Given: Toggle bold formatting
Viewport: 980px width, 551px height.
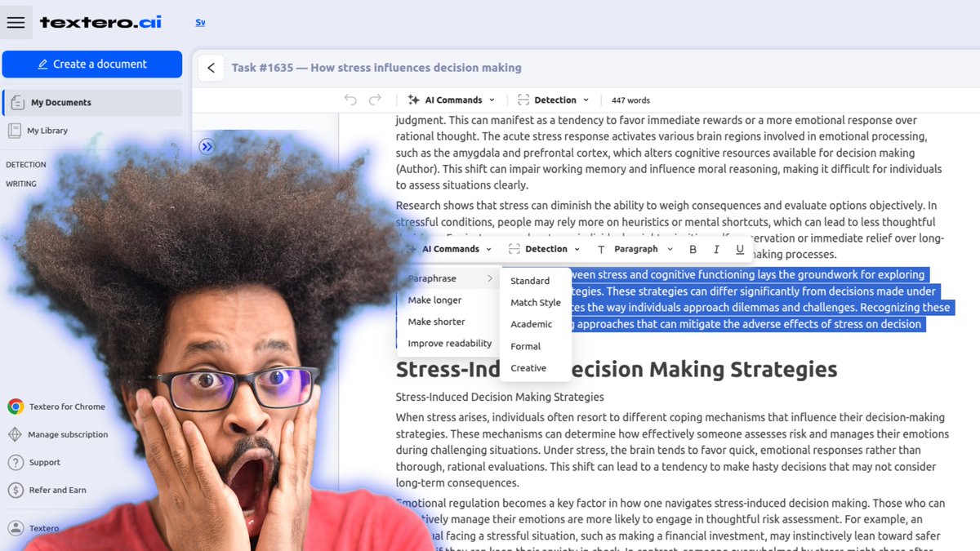Looking at the screenshot, I should point(692,248).
